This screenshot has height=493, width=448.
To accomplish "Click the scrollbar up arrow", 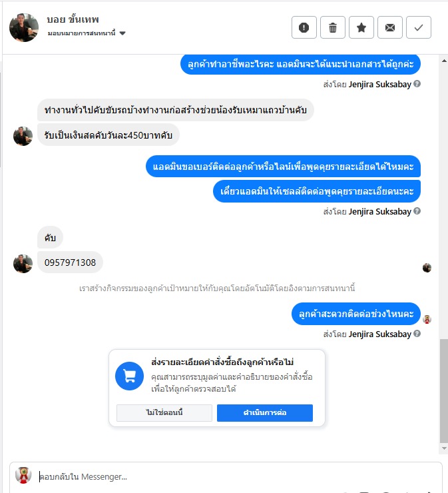I will [444, 61].
